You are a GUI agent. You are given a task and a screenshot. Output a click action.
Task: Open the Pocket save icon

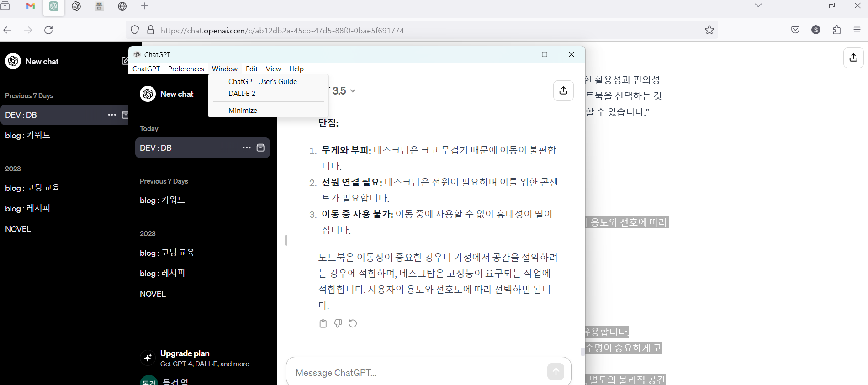(795, 30)
